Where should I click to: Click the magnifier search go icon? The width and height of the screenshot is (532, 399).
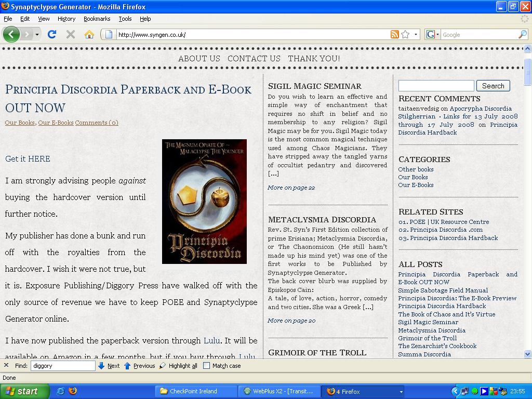pyautogui.click(x=523, y=34)
